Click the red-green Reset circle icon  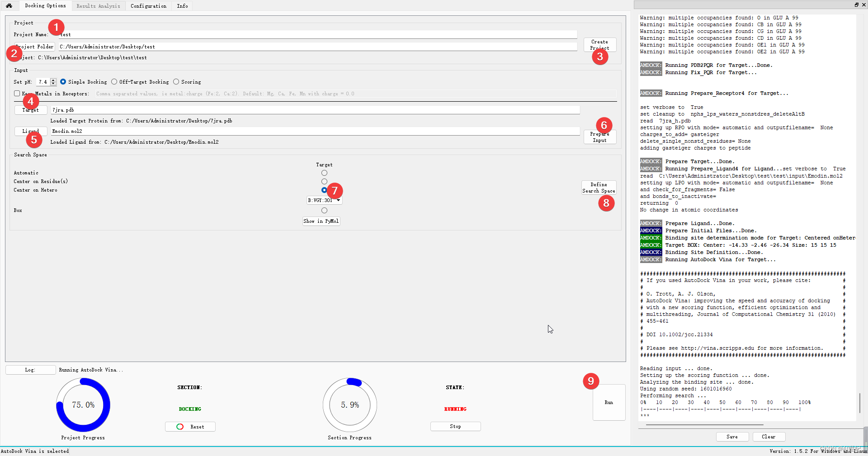pos(180,427)
